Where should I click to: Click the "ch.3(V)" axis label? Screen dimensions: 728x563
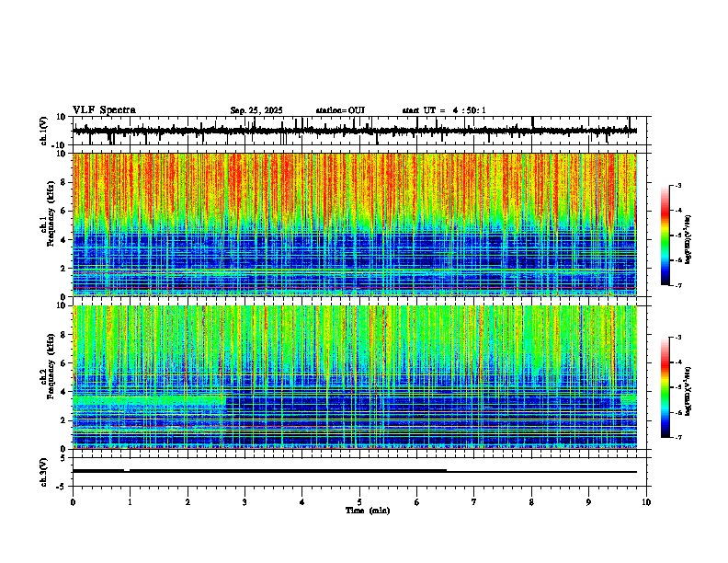44,472
